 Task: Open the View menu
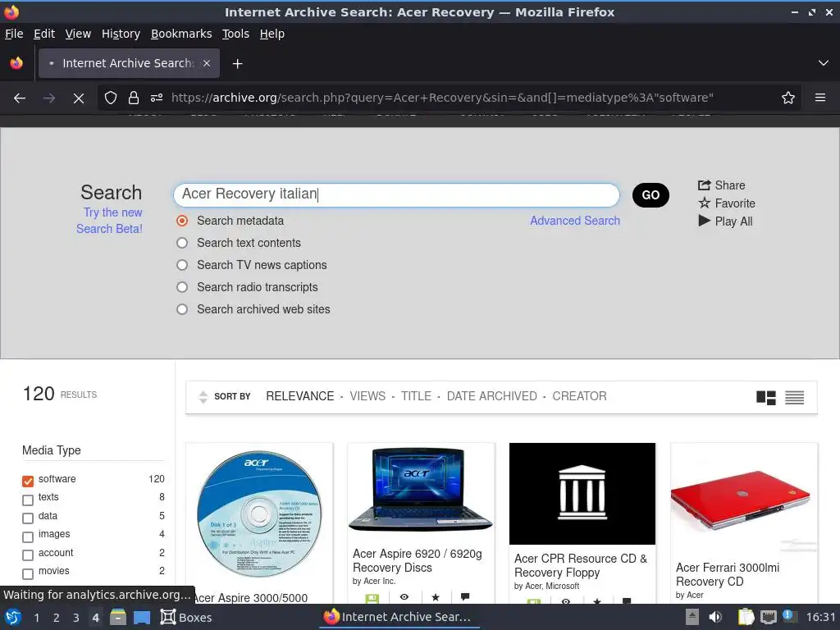[78, 34]
